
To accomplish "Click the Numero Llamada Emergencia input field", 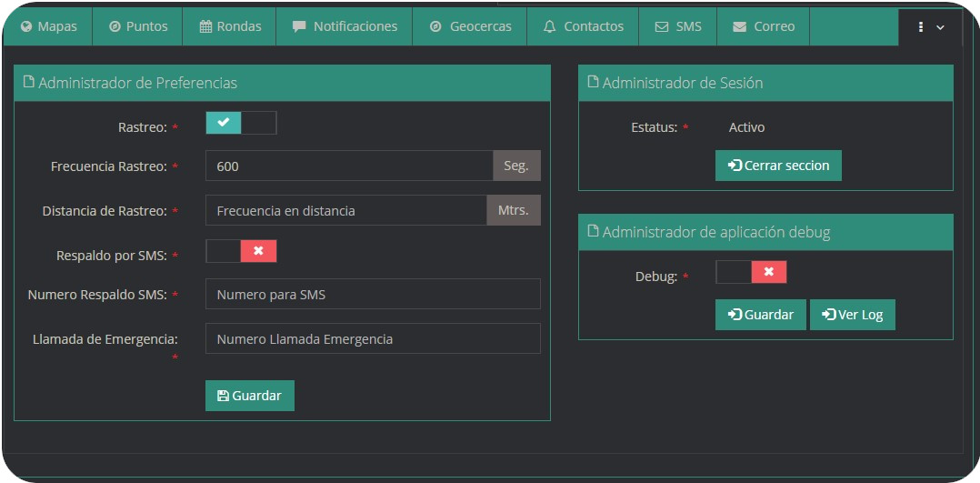I will click(x=373, y=338).
